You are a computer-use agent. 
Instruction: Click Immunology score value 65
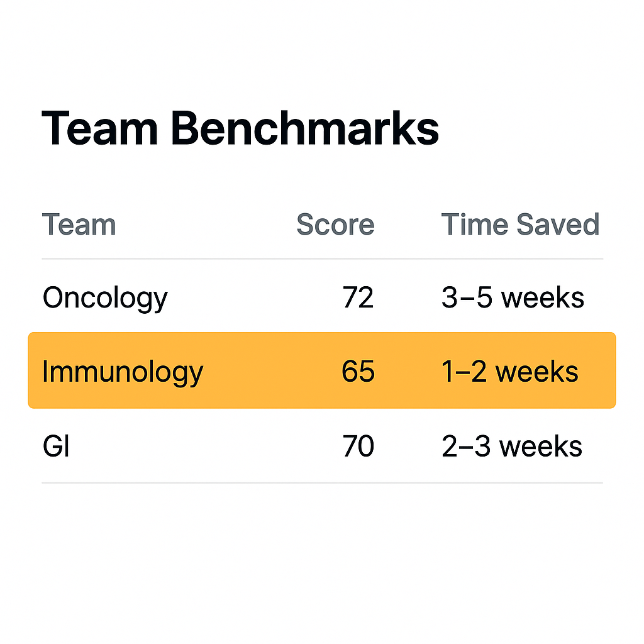coord(358,371)
